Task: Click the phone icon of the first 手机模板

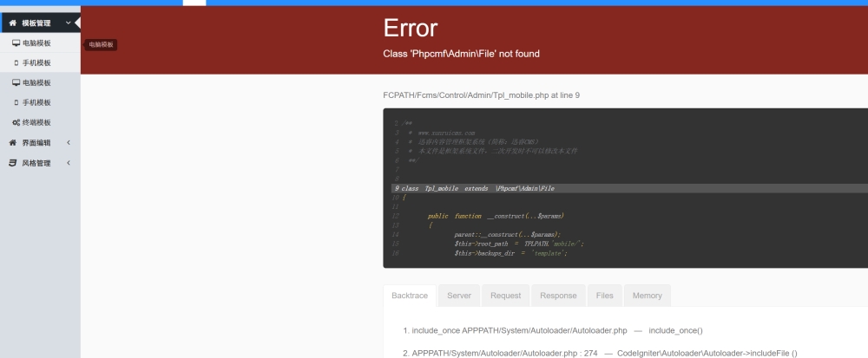Action: (16, 62)
